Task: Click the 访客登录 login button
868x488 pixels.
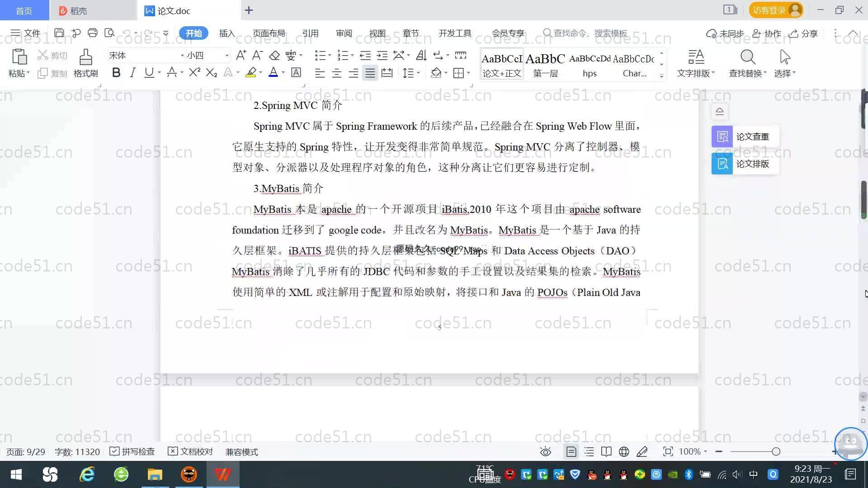Action: [x=776, y=10]
